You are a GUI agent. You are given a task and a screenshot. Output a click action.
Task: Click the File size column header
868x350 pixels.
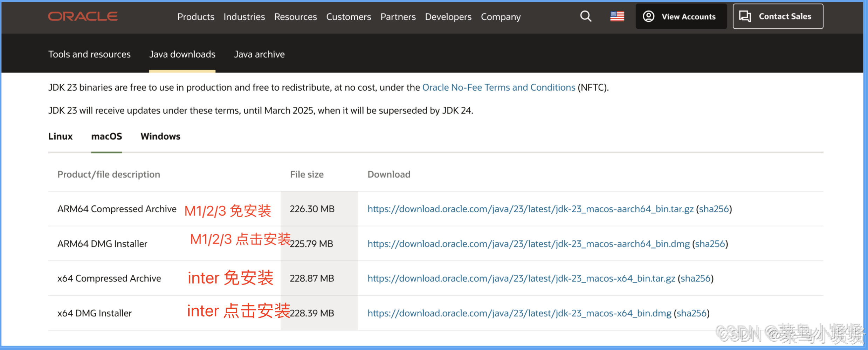[307, 174]
